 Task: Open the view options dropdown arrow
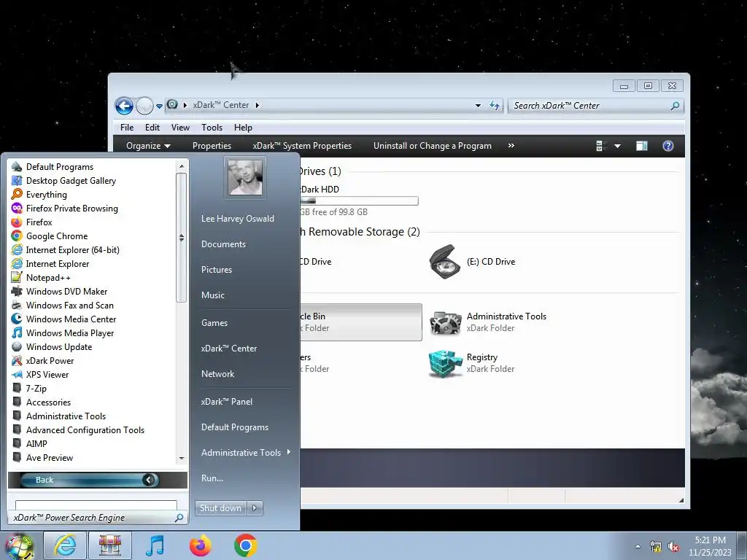click(x=617, y=146)
